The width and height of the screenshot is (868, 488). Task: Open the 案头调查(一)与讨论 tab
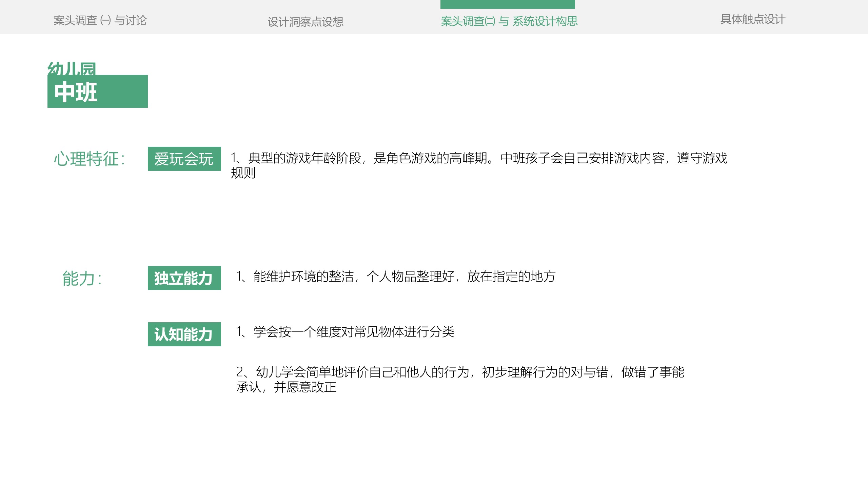coord(100,20)
